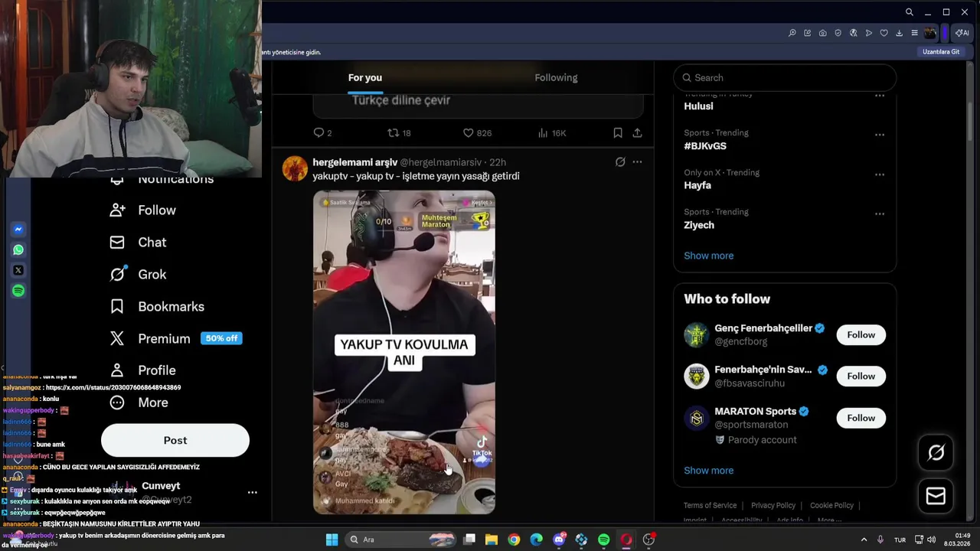Viewport: 980px width, 551px height.
Task: Go to Premium in the sidebar
Action: pyautogui.click(x=175, y=338)
